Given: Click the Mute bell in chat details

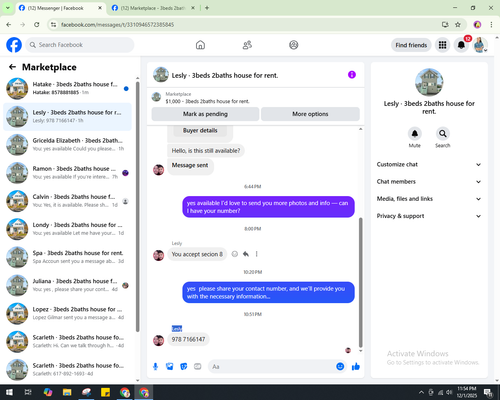Looking at the screenshot, I should 415,134.
